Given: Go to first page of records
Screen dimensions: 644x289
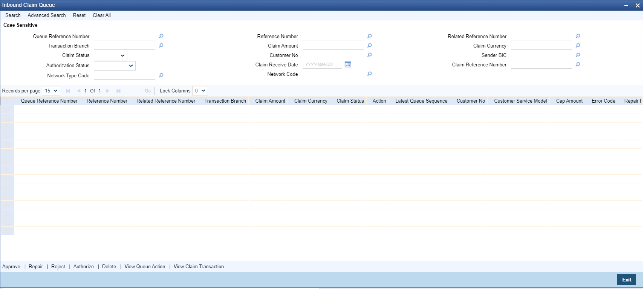Looking at the screenshot, I should [x=68, y=91].
